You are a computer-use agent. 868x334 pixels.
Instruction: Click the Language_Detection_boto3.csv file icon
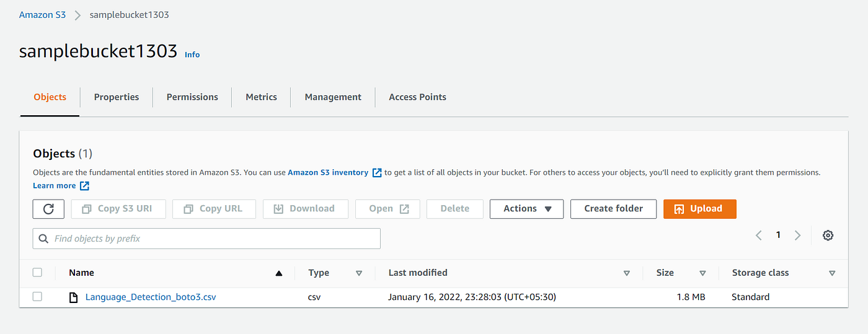(74, 297)
